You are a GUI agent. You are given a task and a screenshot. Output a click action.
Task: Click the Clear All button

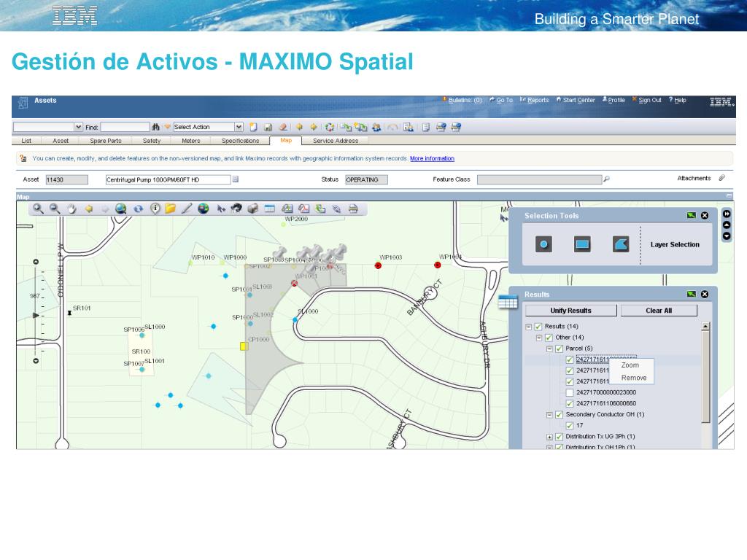coord(659,311)
